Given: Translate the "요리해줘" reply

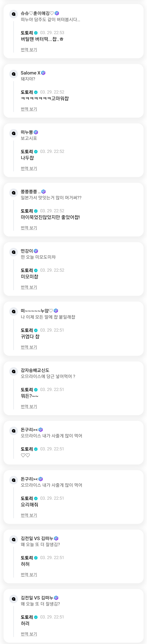Looking at the screenshot, I should tap(29, 515).
